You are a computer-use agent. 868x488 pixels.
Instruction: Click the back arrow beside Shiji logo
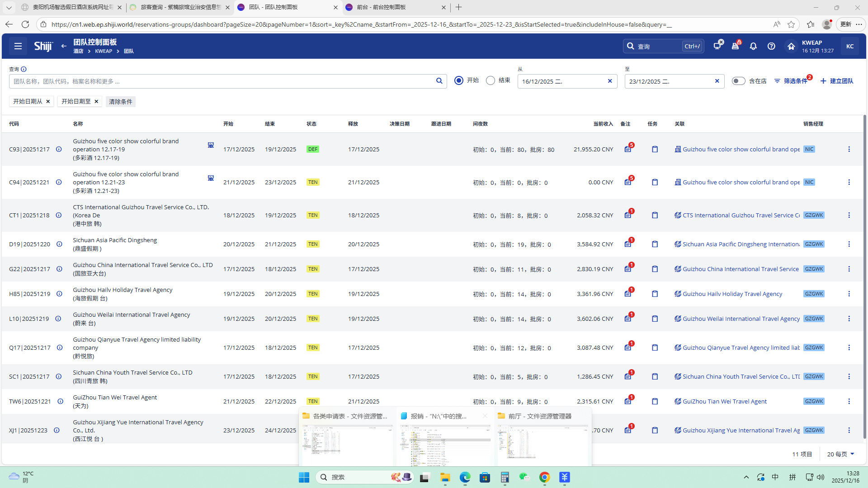[64, 46]
